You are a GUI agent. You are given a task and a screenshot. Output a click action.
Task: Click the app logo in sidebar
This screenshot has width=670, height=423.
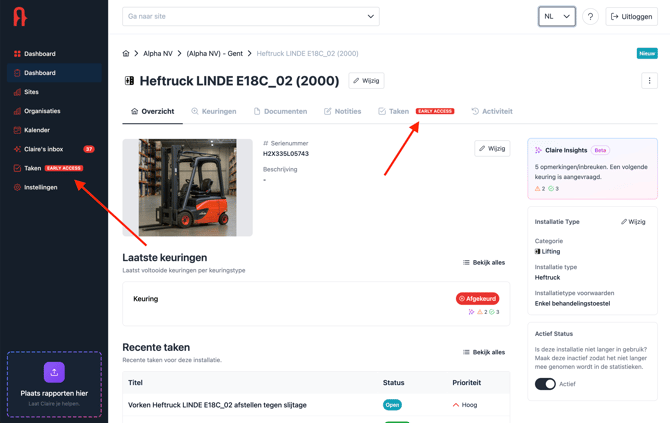pos(20,17)
